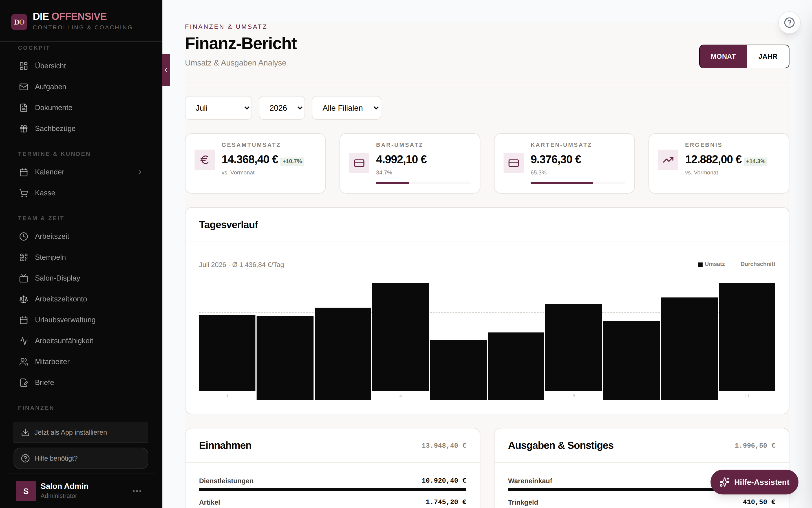The width and height of the screenshot is (812, 508).
Task: Click the Ausgaben total 1.996,50 €
Action: coord(754,446)
